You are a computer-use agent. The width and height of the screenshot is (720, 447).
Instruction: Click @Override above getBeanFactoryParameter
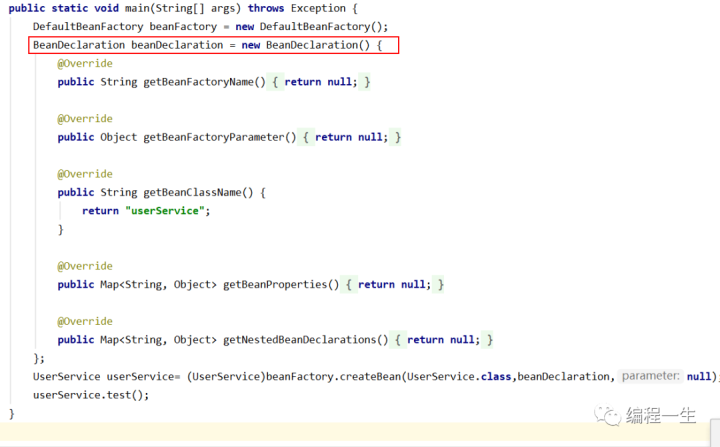85,119
